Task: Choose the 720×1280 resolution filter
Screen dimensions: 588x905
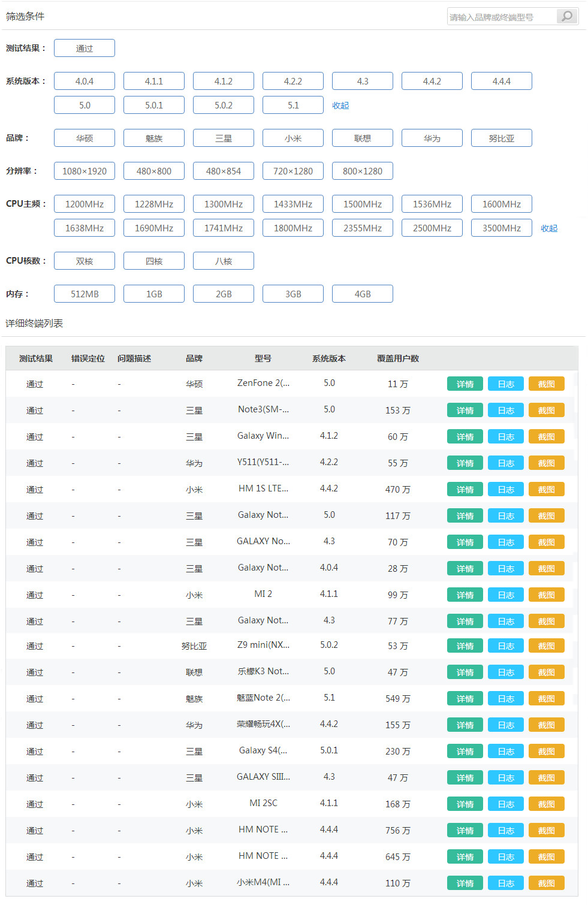Action: pos(293,171)
